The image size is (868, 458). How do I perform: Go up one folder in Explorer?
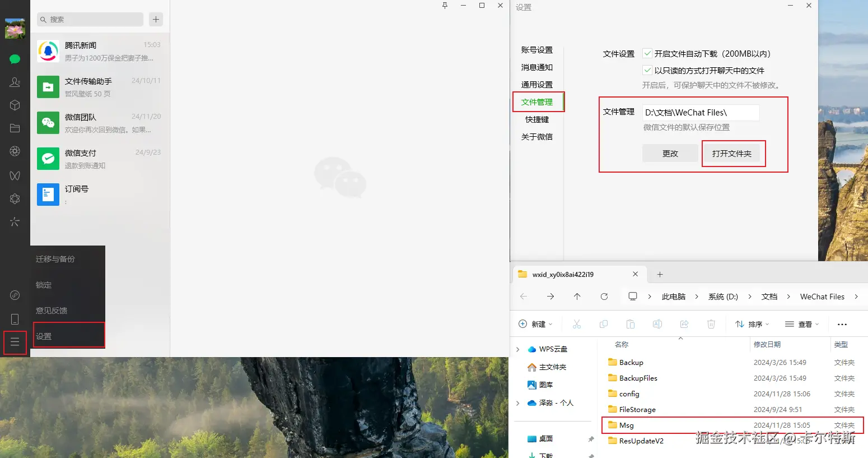(x=577, y=297)
